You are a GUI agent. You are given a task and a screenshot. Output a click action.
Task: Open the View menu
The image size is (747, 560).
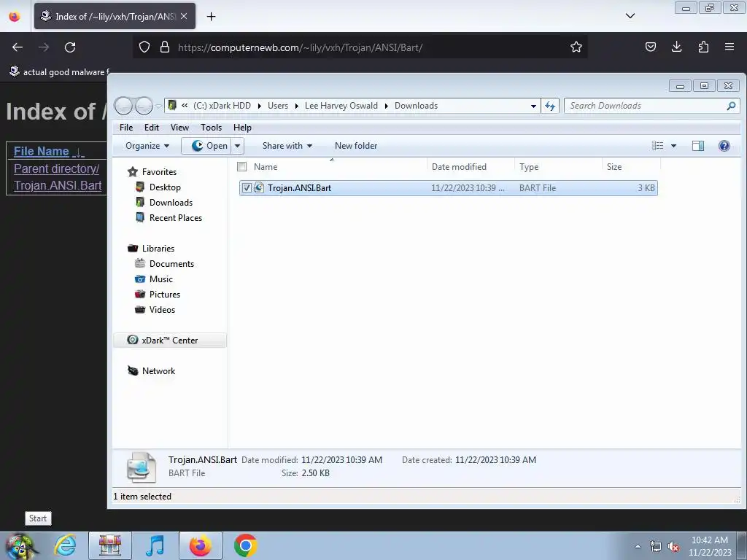click(179, 128)
